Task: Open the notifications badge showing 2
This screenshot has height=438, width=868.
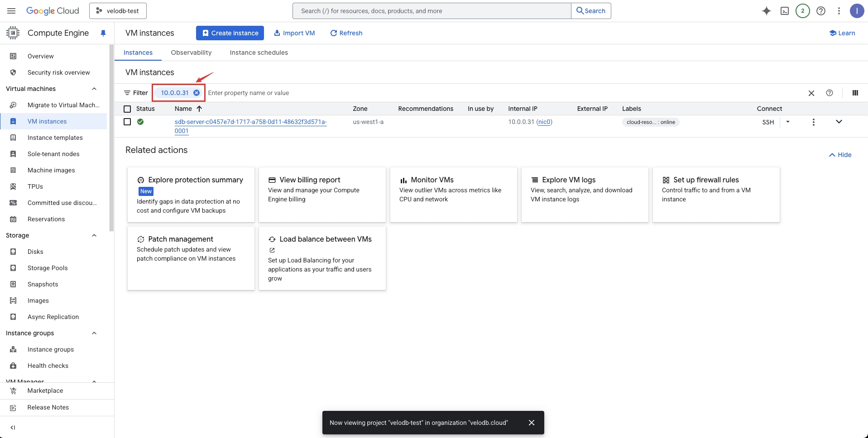Action: click(803, 11)
